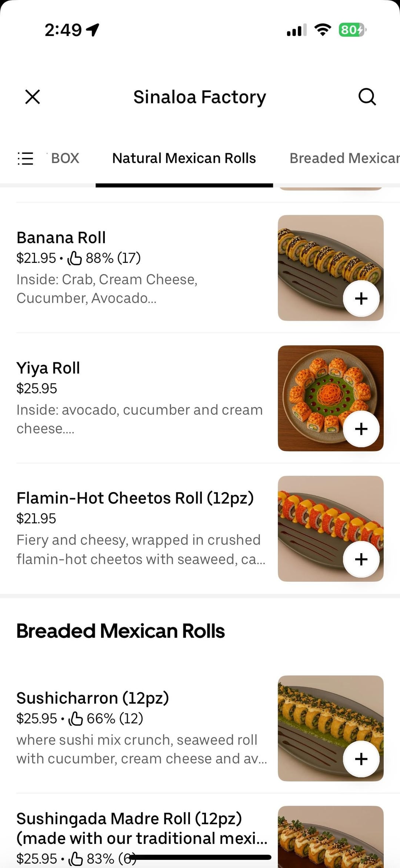This screenshot has height=868, width=400.
Task: Open the Yiya Roll item details
Action: pyautogui.click(x=48, y=368)
